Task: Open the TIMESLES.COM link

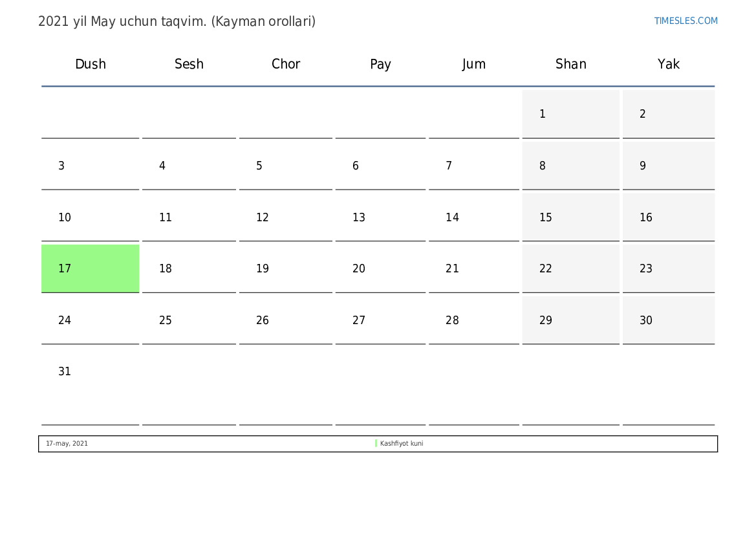Action: point(686,21)
